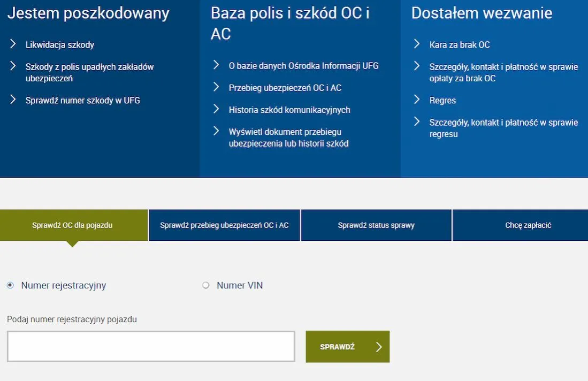The width and height of the screenshot is (588, 381).
Task: Expand Szczegóły w sprawie opłaty za brak OC
Action: point(503,72)
